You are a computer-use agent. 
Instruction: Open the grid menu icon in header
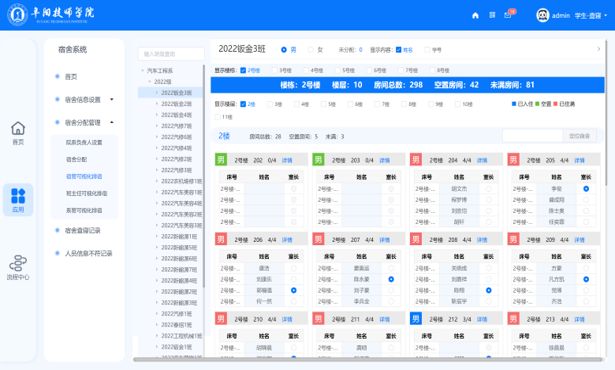click(492, 15)
